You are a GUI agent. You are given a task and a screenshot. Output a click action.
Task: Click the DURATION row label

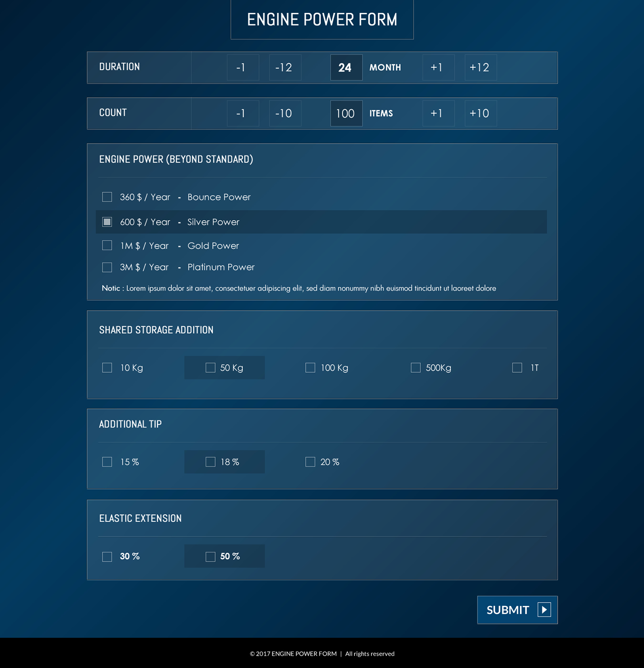[x=120, y=67]
